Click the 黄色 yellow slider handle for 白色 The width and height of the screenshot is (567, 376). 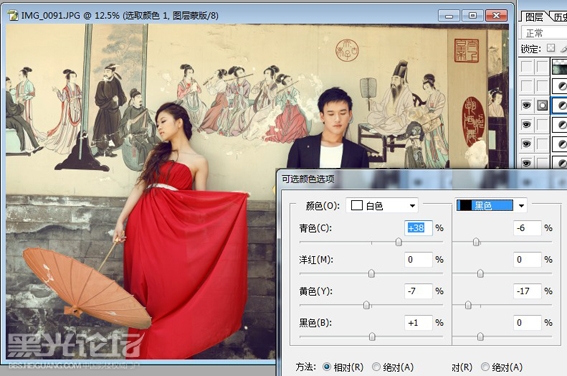pyautogui.click(x=366, y=305)
